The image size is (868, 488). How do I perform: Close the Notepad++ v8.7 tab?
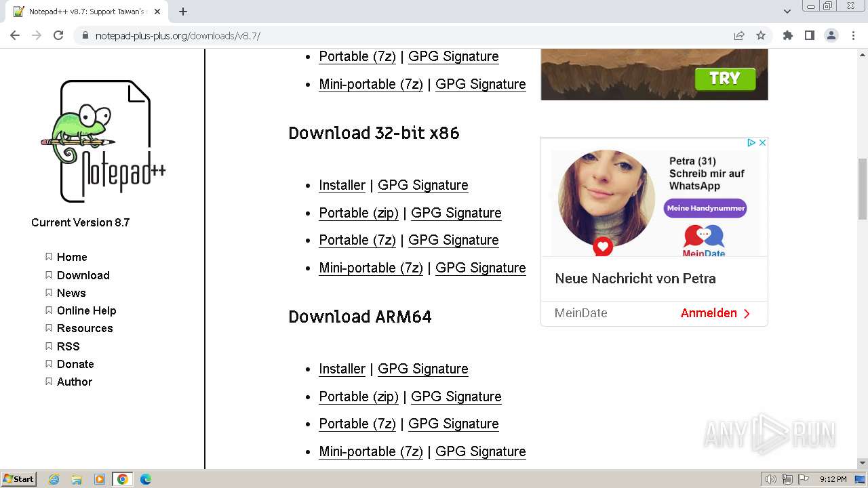point(157,12)
